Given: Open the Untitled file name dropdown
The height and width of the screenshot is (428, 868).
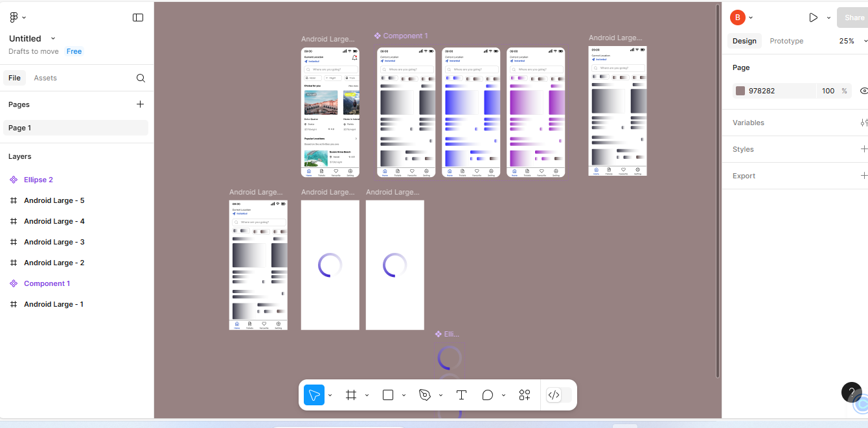Looking at the screenshot, I should 52,38.
